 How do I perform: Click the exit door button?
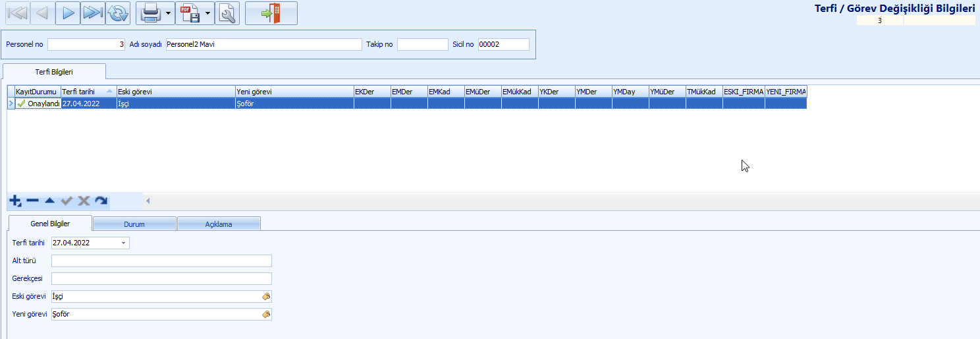coord(271,13)
